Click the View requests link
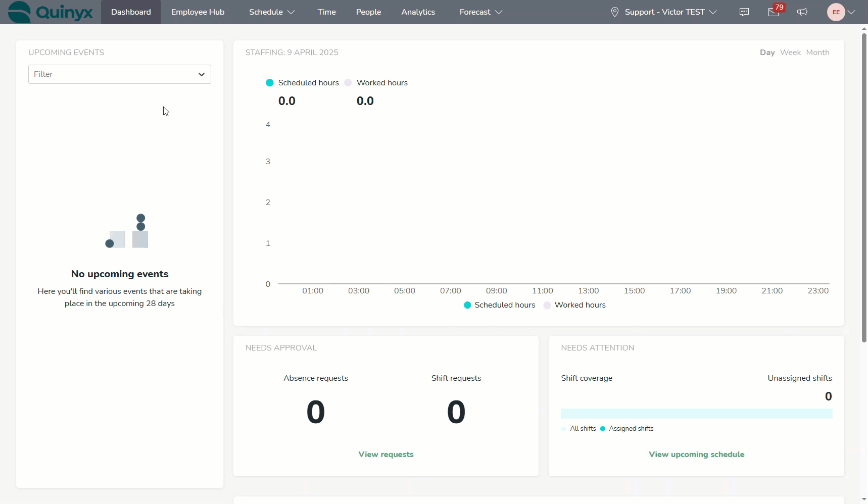This screenshot has width=868, height=504. pos(386,455)
